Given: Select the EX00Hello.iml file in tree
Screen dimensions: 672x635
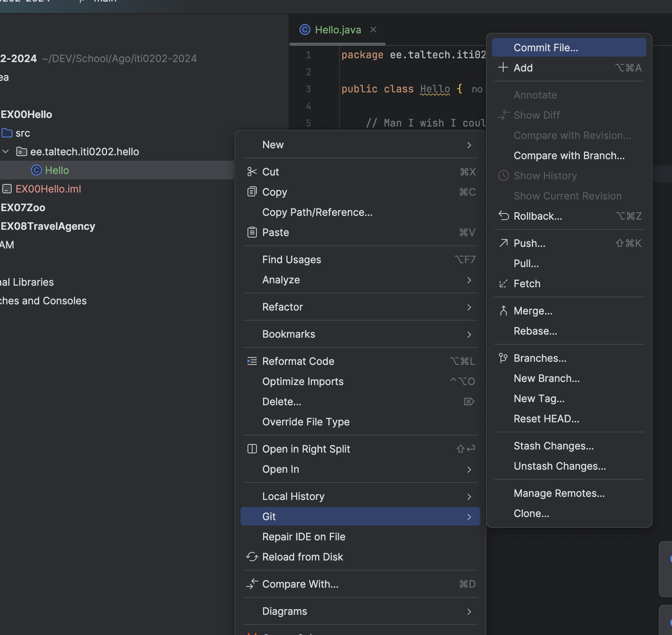Looking at the screenshot, I should click(x=48, y=189).
